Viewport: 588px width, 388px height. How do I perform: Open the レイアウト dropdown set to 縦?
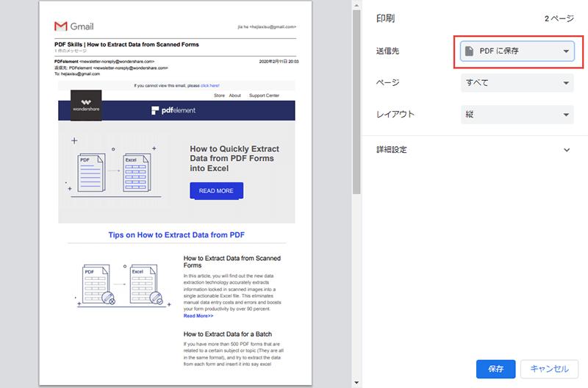pos(517,115)
